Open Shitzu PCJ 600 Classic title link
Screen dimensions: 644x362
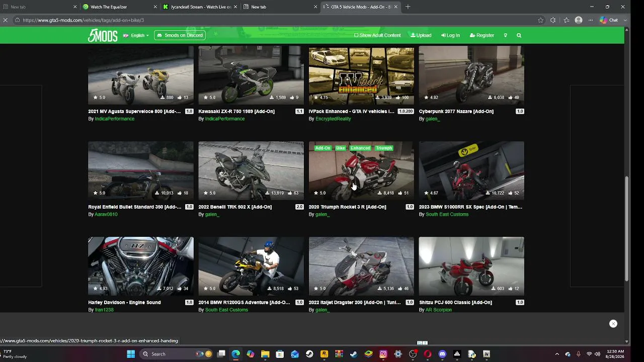click(455, 303)
